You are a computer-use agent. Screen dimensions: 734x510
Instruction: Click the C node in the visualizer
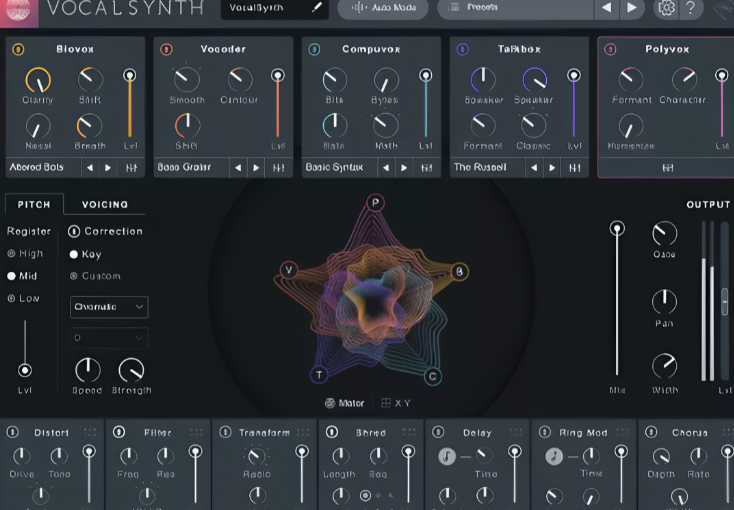433,376
